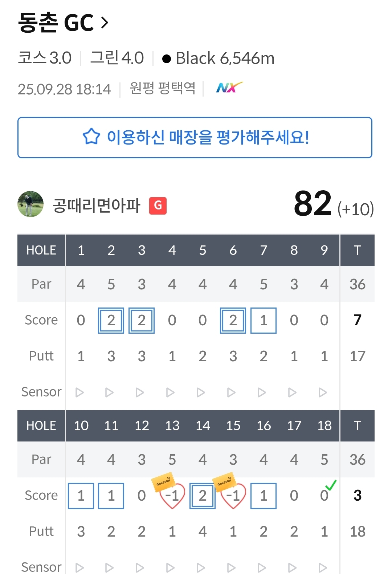The image size is (392, 574).
Task: Play sensor replay for hole 14
Action: [201, 567]
